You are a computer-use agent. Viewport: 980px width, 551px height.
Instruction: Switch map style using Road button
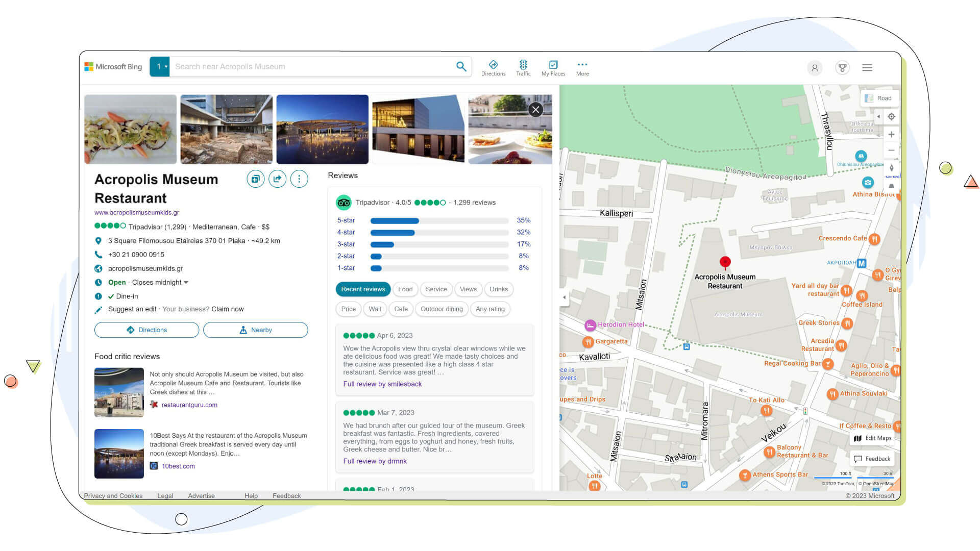878,98
